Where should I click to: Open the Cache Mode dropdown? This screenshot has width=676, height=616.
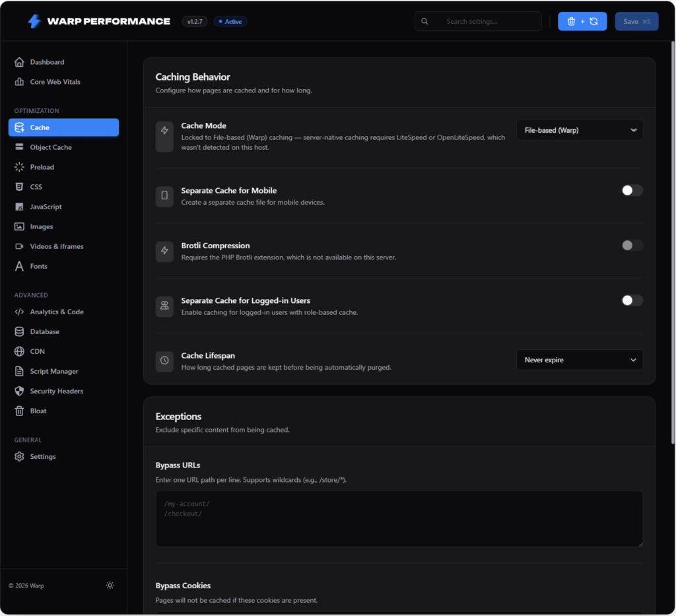pos(580,130)
